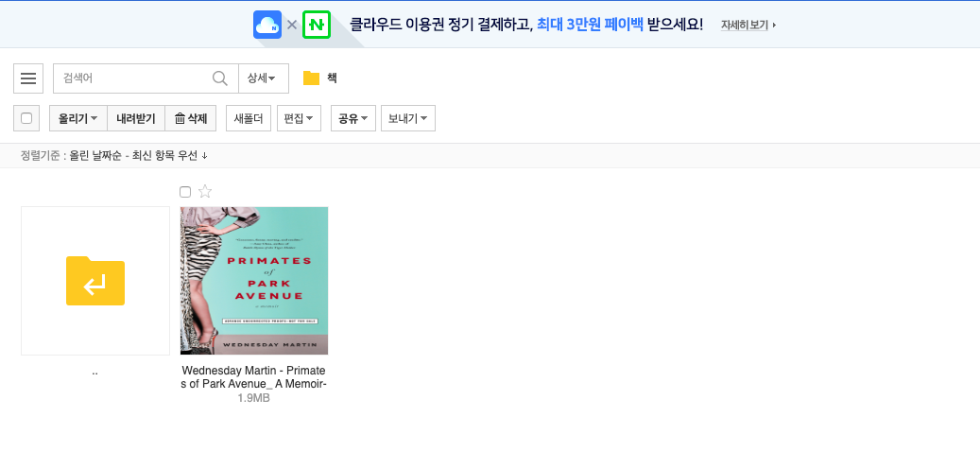Click the banner payback promotion text
The height and width of the screenshot is (469, 980).
click(526, 25)
